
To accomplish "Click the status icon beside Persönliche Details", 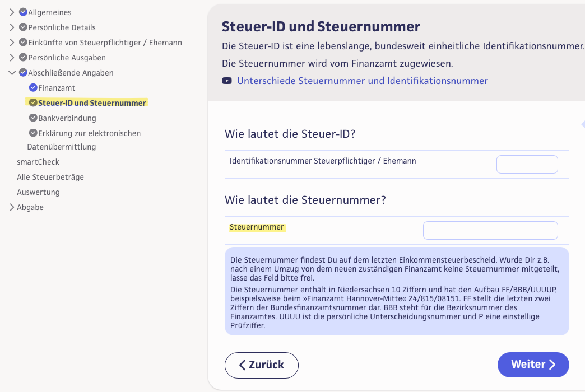I will tap(23, 27).
